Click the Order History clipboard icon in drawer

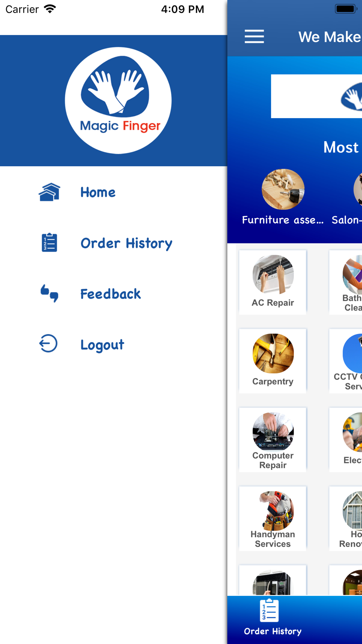pos(49,243)
